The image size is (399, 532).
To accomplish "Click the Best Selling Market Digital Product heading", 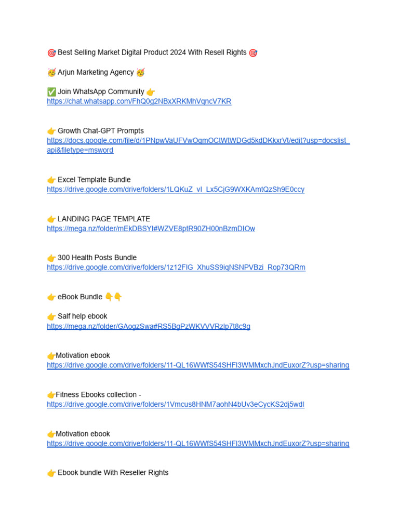I will pyautogui.click(x=152, y=52).
